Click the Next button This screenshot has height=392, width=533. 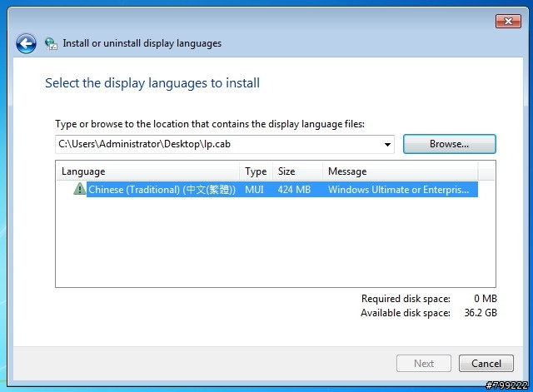click(424, 364)
